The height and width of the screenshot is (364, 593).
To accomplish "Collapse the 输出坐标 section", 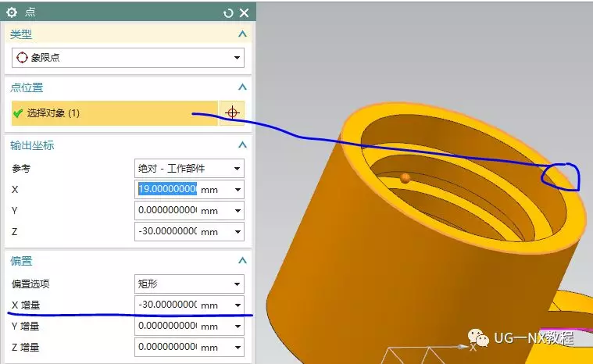I will (242, 145).
